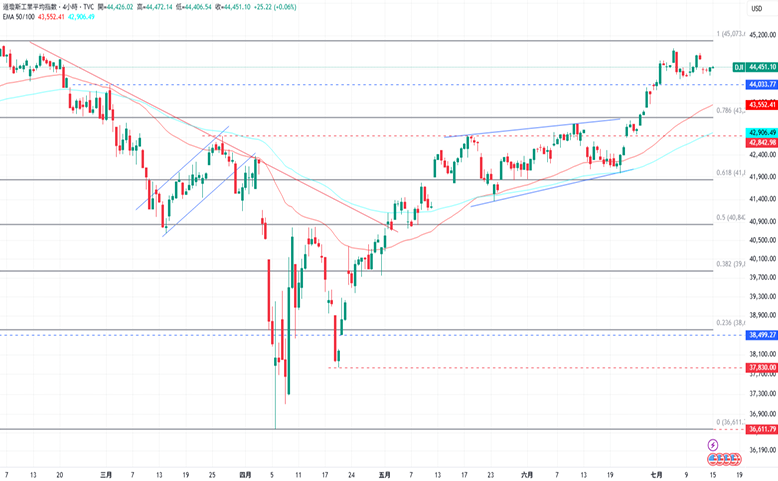The image size is (778, 481).
Task: Select the Fibonacci 0.382 level label
Action: coord(730,264)
